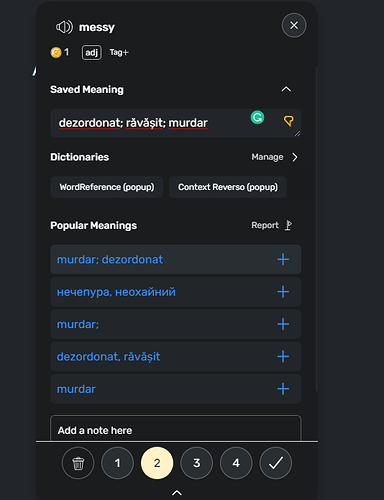Click the yellow hint lightbulb icon

(x=289, y=121)
